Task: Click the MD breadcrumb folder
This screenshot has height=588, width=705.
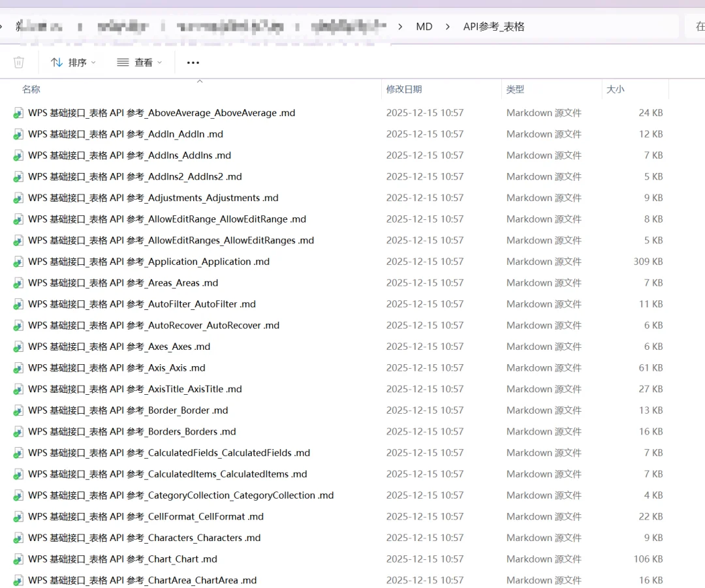Action: coord(424,27)
